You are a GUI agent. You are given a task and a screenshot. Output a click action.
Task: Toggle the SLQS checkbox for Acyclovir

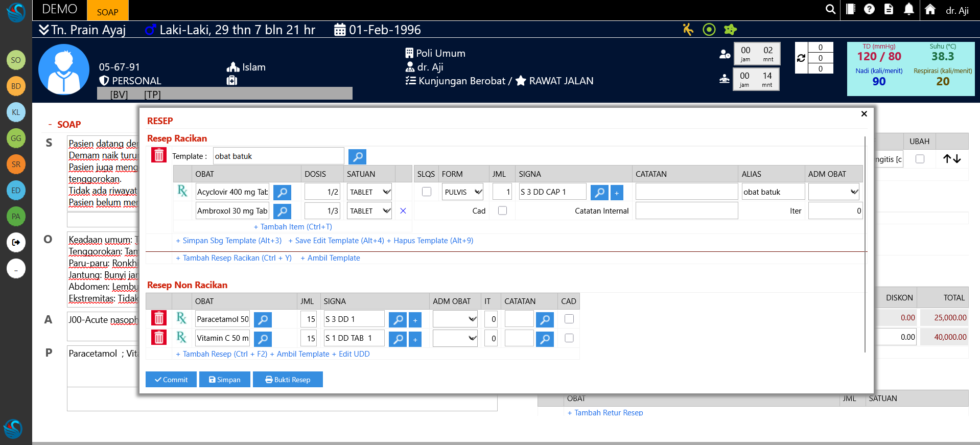tap(427, 192)
